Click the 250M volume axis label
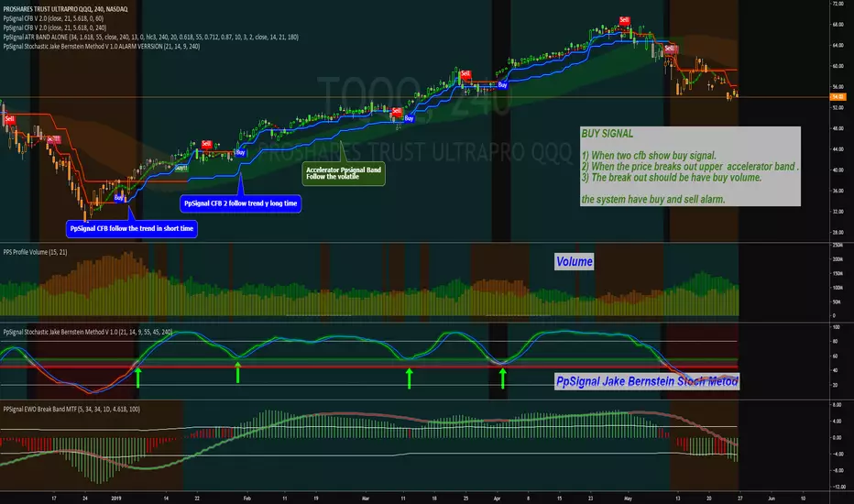This screenshot has width=854, height=504. [838, 246]
